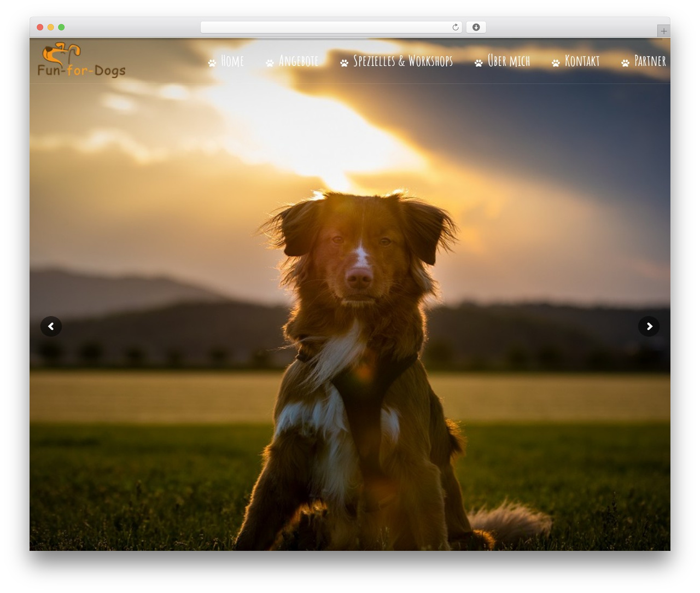The height and width of the screenshot is (593, 700).
Task: Click the paw icon beside Kontakt
Action: click(x=556, y=63)
